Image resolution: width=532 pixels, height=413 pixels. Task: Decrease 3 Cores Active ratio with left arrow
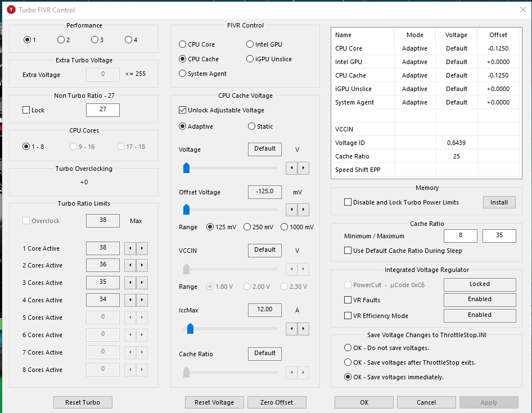[130, 283]
